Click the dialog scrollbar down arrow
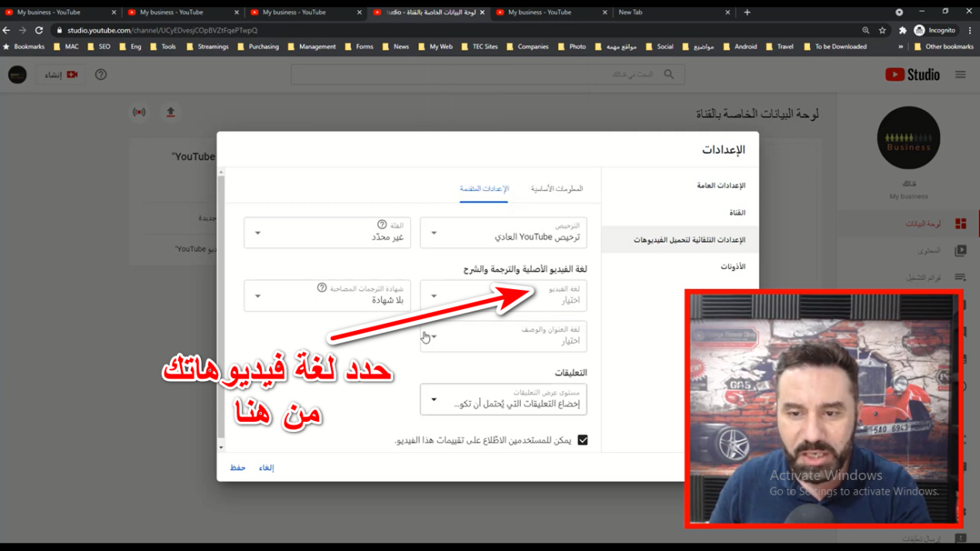980x551 pixels. click(221, 447)
